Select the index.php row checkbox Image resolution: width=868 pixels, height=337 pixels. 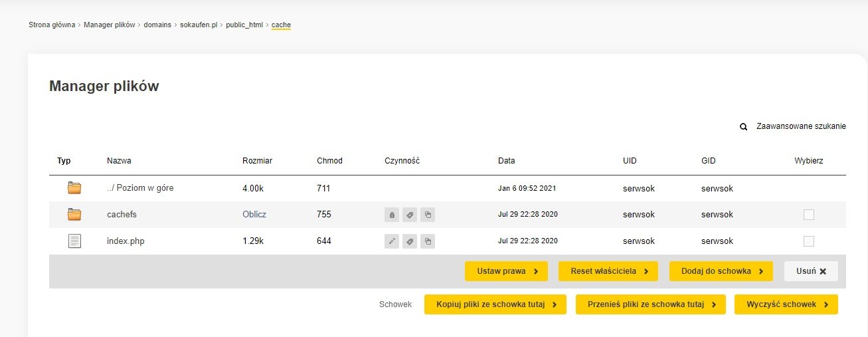(x=808, y=241)
